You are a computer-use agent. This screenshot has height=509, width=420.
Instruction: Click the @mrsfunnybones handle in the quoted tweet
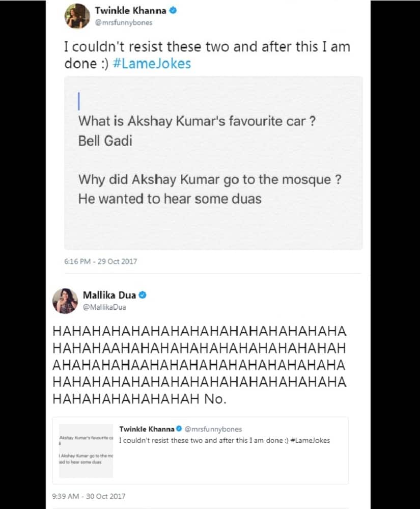[x=213, y=429]
